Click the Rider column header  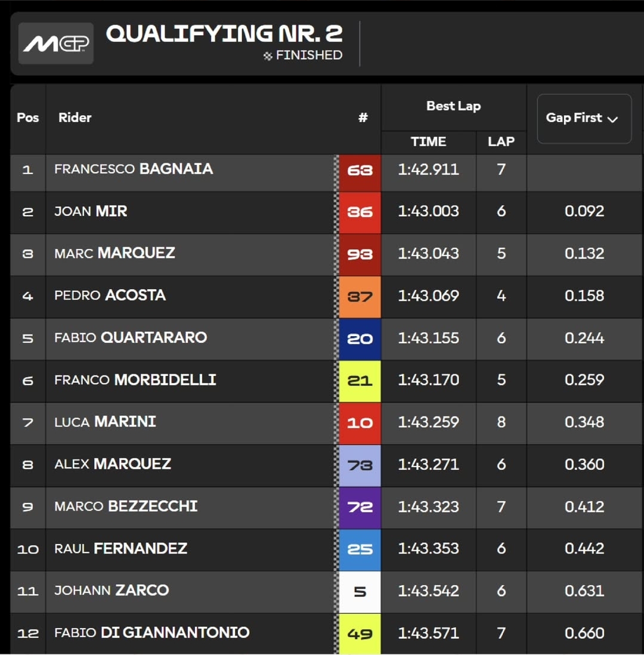click(x=75, y=117)
